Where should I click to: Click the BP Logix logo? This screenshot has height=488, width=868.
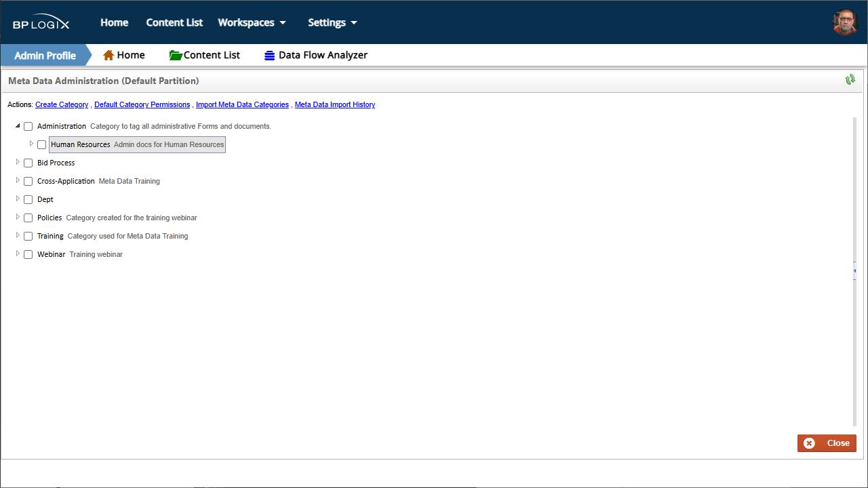41,23
